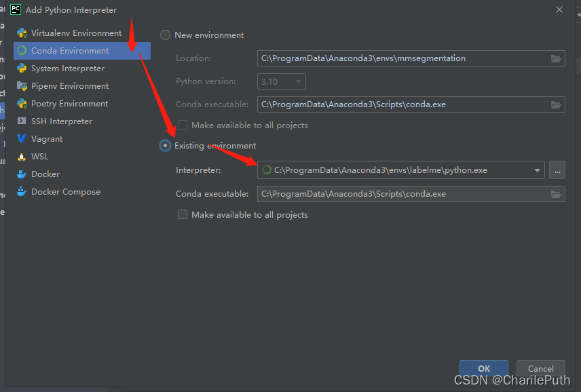
Task: Click the Vagrant V icon
Action: (x=22, y=139)
